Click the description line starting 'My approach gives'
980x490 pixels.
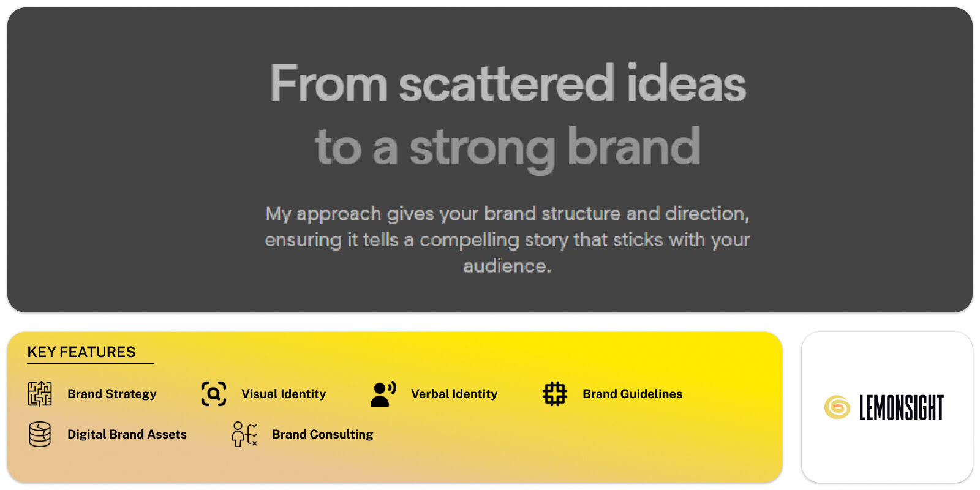point(507,214)
